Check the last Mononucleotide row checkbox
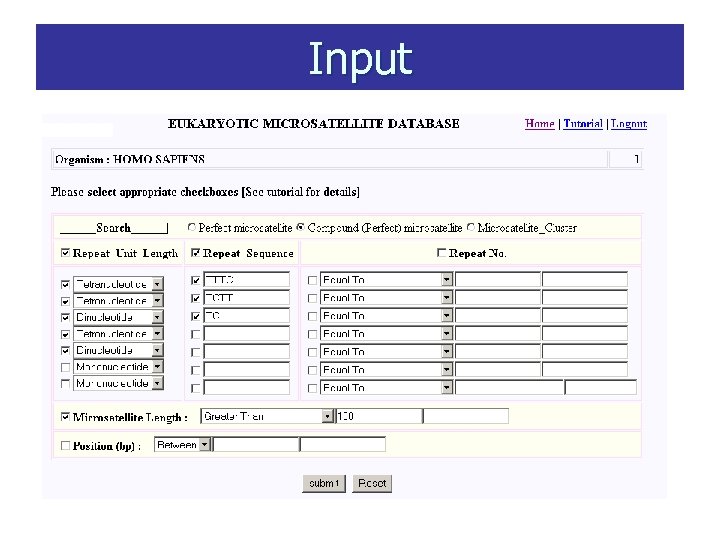Viewport: 720px width, 540px height. coord(65,383)
